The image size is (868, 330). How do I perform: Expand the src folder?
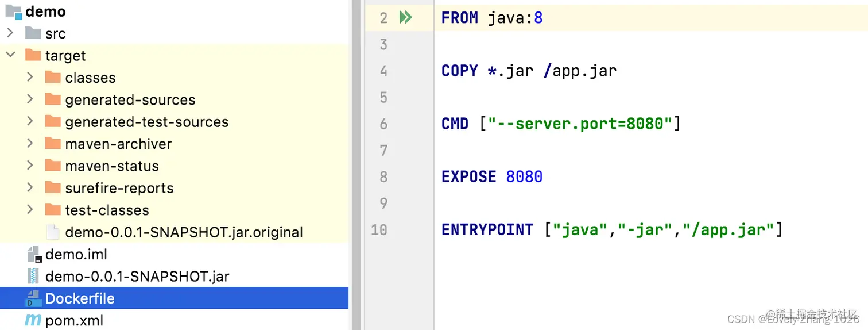tap(10, 33)
